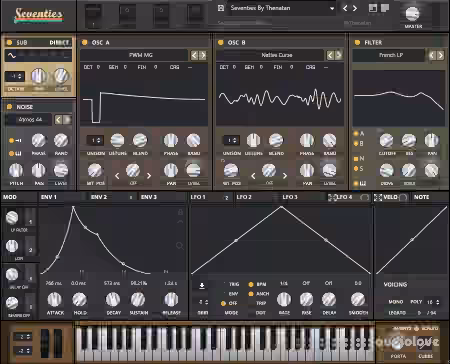Toggle filter routing for oscillator B

pyautogui.click(x=356, y=144)
